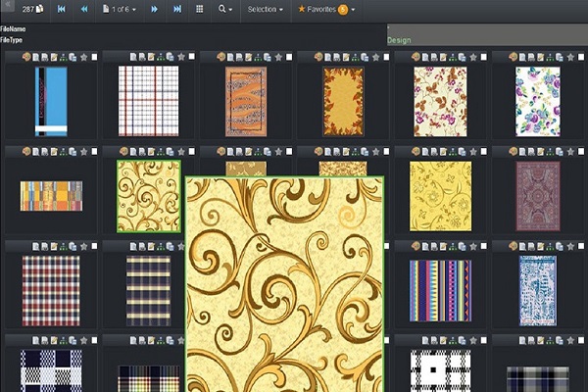This screenshot has height=392, width=588.
Task: Click the enlarged gold scroll preview image
Action: [284, 284]
